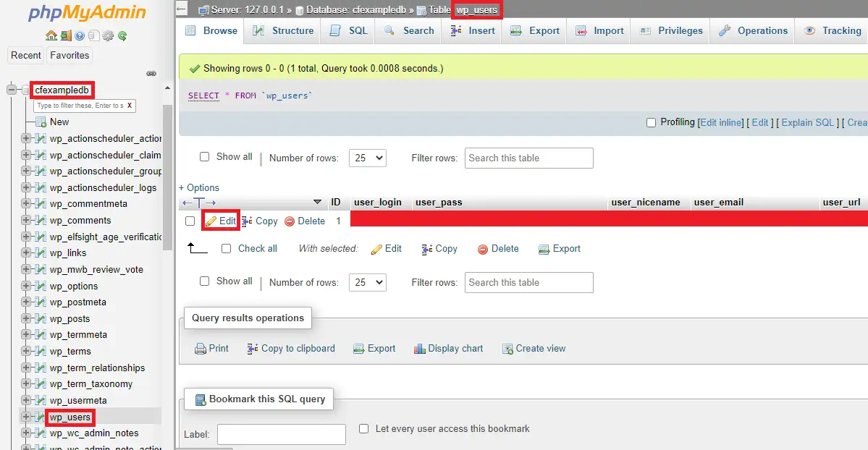The width and height of the screenshot is (868, 450).
Task: Sort by user_login column header
Action: [x=378, y=203]
